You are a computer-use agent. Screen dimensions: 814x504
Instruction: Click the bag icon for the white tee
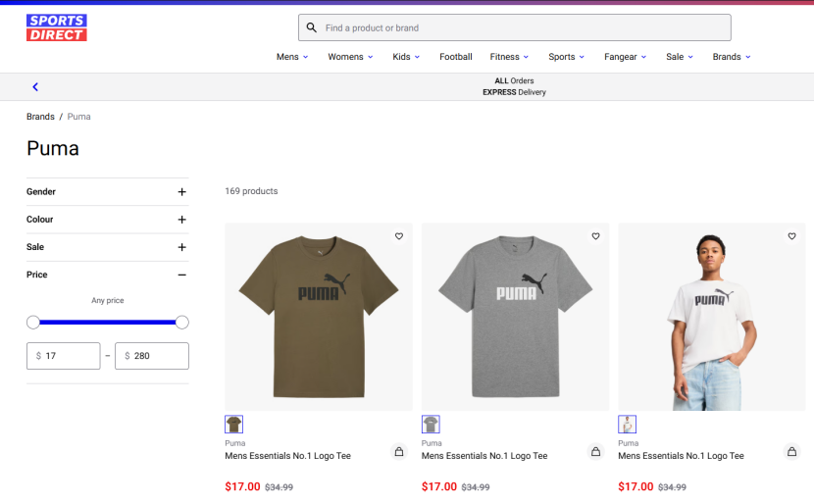click(x=791, y=452)
